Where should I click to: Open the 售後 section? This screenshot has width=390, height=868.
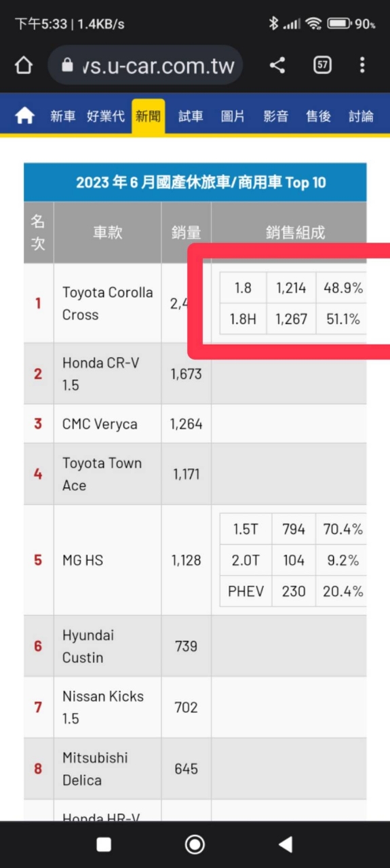coord(318,116)
